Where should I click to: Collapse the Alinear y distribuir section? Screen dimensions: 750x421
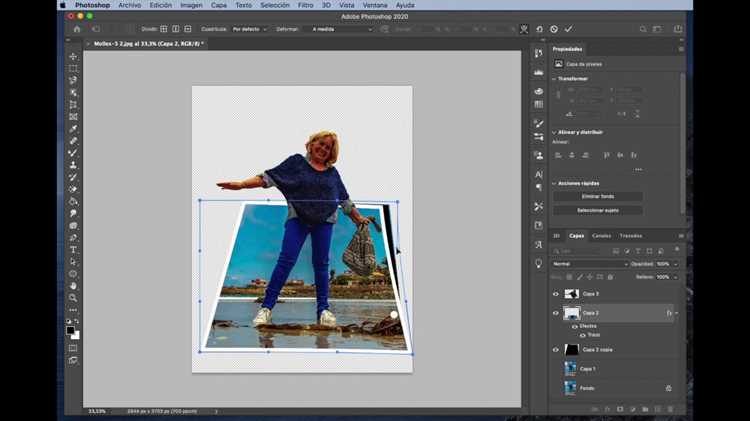(554, 133)
